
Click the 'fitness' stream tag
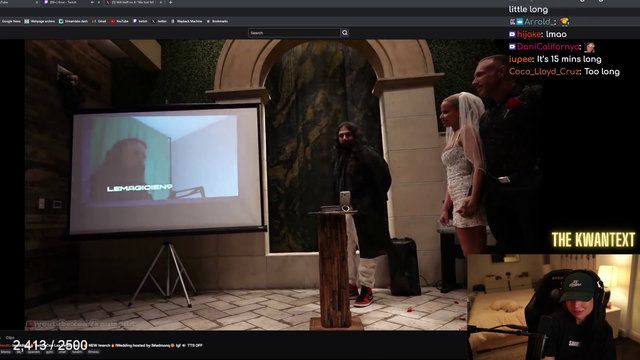93,352
